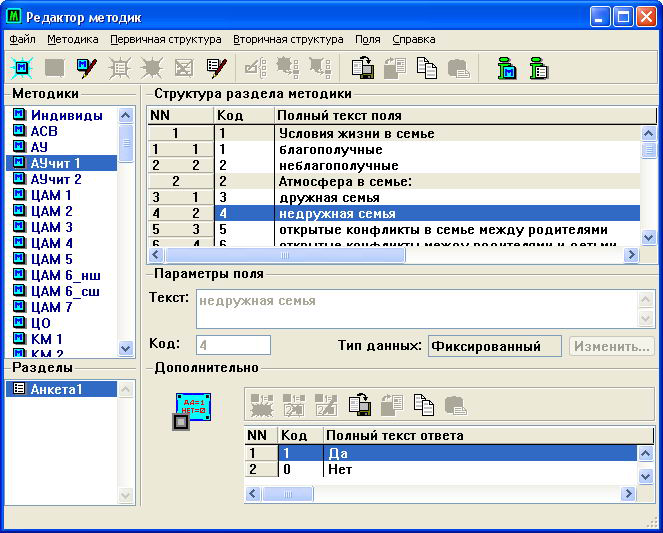Viewport: 663px width, 533px height.
Task: Open the Вторичная структура menu
Action: click(288, 40)
